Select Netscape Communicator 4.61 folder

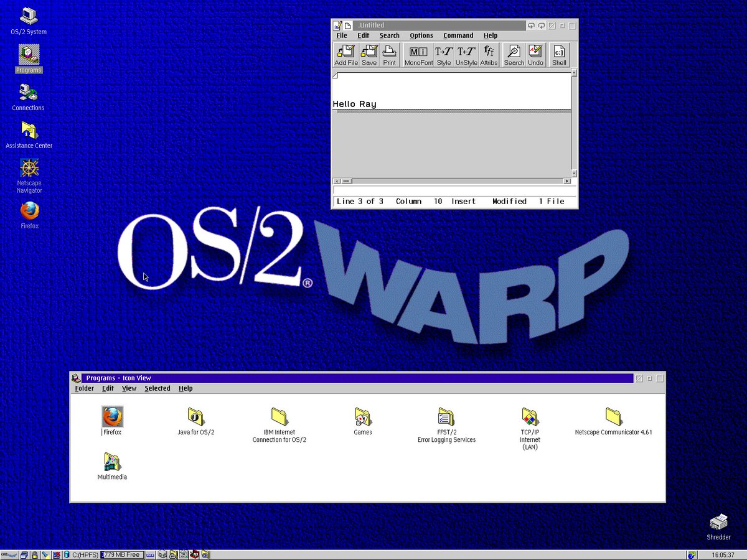pyautogui.click(x=614, y=421)
